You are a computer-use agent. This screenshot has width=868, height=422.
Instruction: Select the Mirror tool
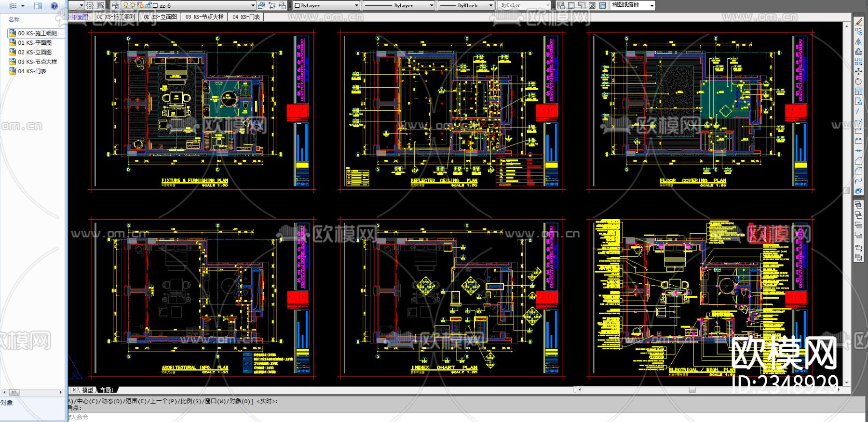pos(859,41)
